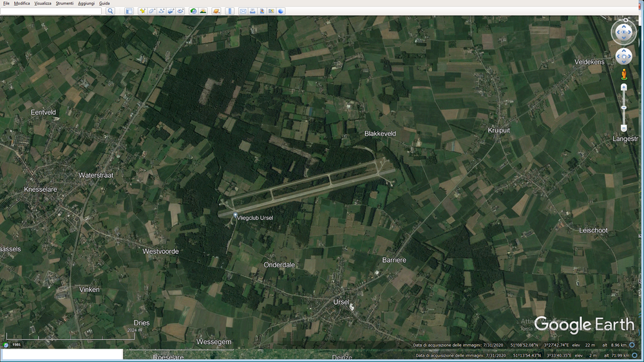Click the zoom in plus button
This screenshot has height=362, width=644.
(x=624, y=87)
